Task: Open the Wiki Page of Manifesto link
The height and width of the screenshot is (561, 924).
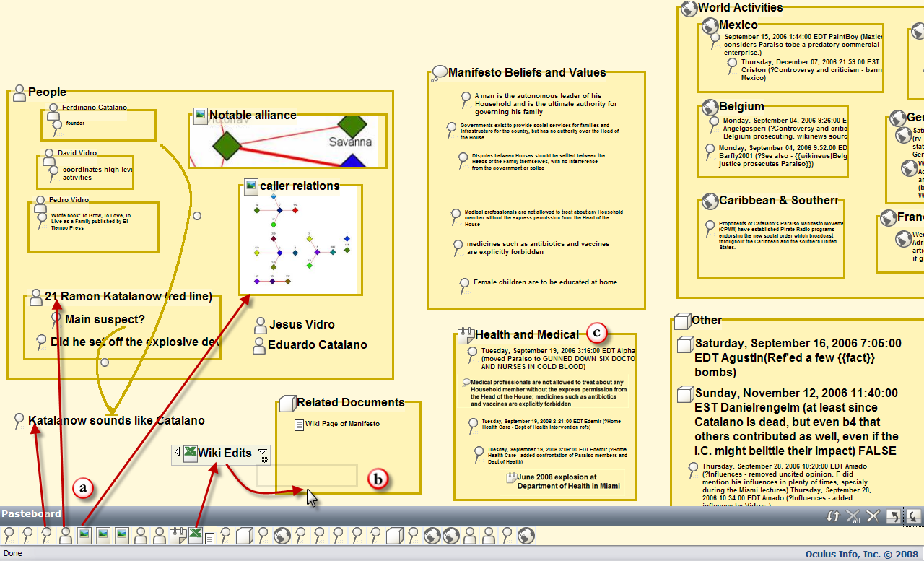Action: click(x=342, y=424)
